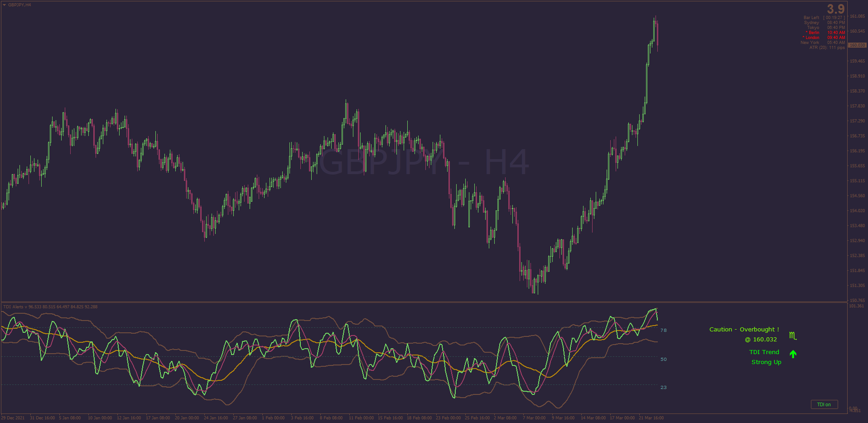This screenshot has width=868, height=423.
Task: Click the 78 level label in TDI
Action: click(x=664, y=331)
